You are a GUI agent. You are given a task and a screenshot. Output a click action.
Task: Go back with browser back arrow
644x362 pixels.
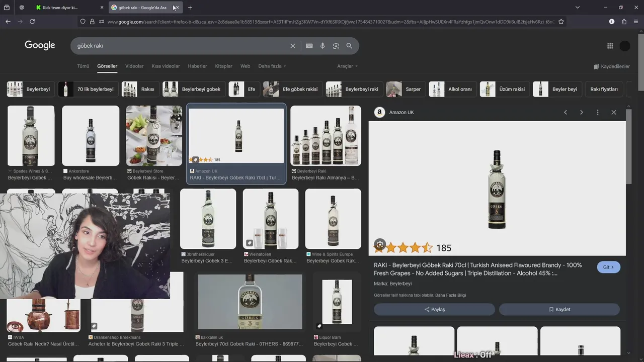8,22
